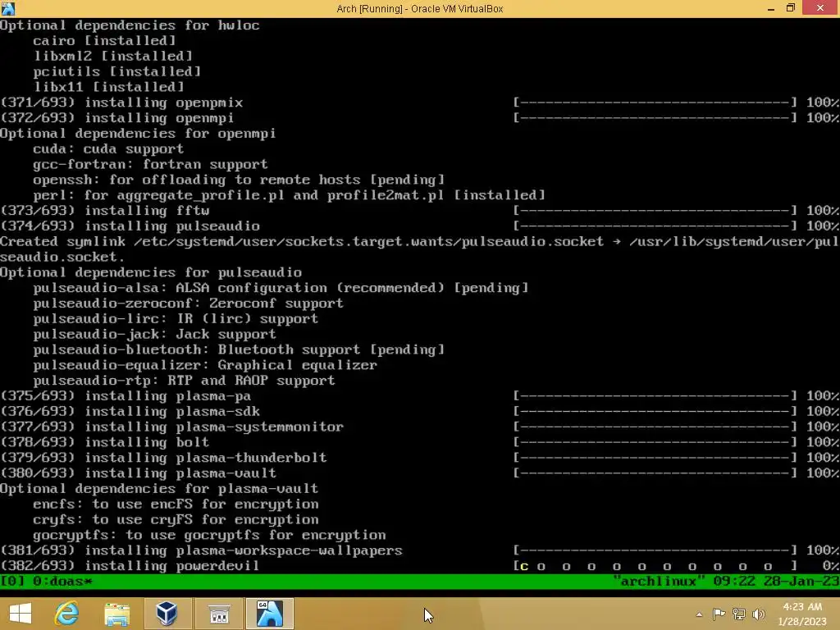Image resolution: width=840 pixels, height=630 pixels.
Task: Restore down the Arch VirtualBox window
Action: coord(791,8)
